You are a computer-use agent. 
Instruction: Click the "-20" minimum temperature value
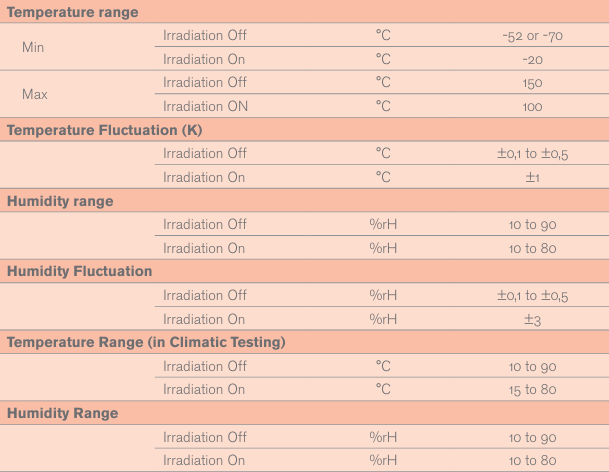(x=532, y=59)
